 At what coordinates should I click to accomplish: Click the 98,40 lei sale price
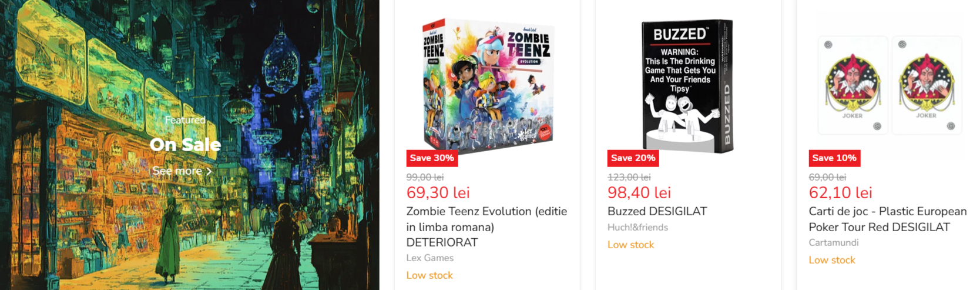tap(639, 192)
